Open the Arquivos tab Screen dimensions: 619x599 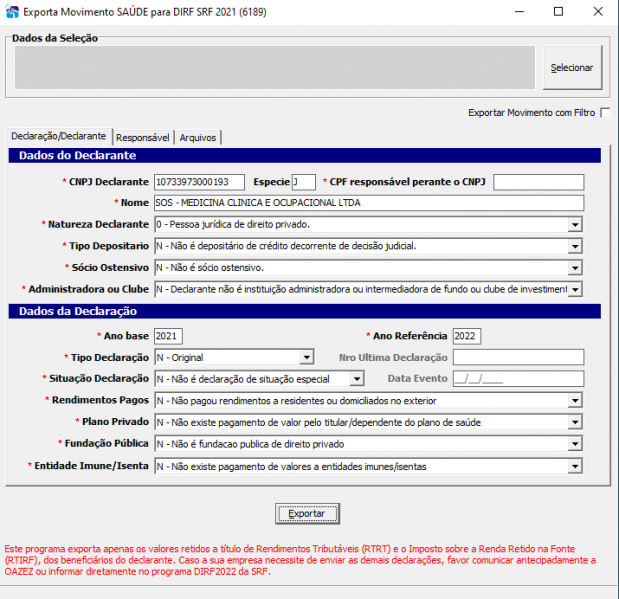pyautogui.click(x=198, y=138)
